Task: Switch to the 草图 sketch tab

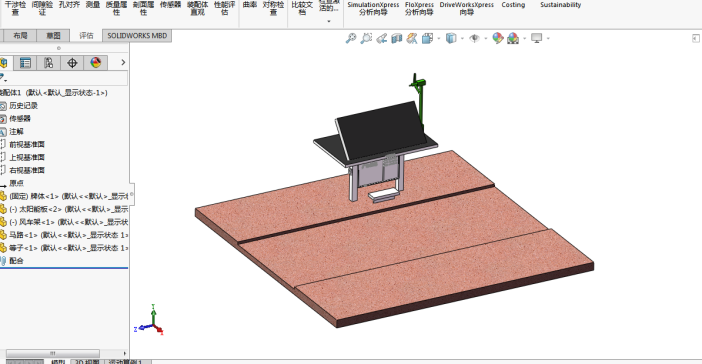Action: (x=53, y=35)
